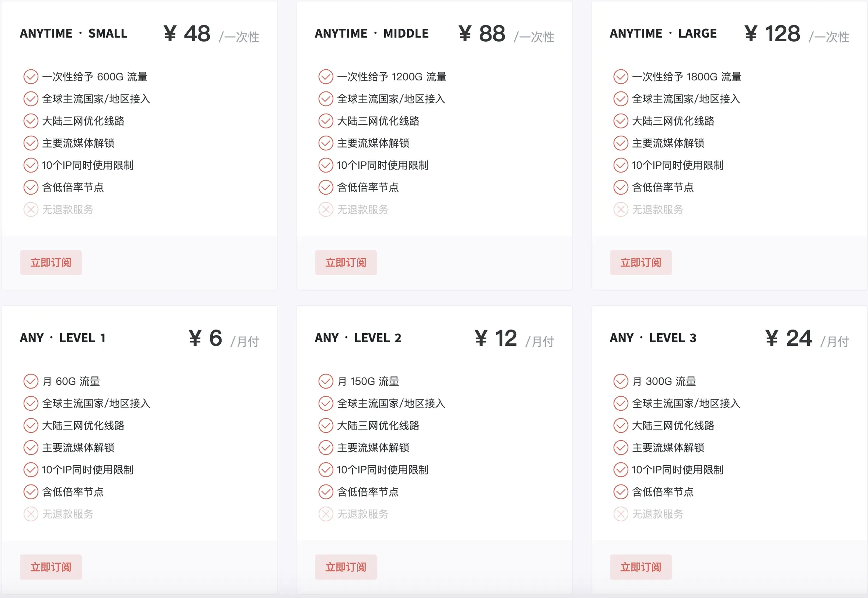Click the ANY LEVEL 2 plan title
Screen dimensions: 868x598
[358, 338]
